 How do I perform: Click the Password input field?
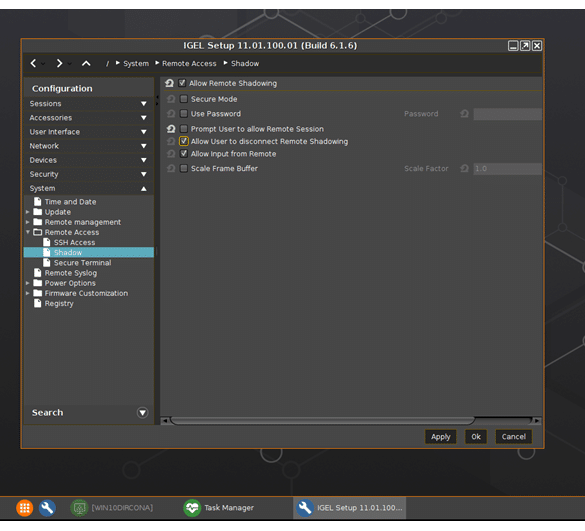(507, 114)
